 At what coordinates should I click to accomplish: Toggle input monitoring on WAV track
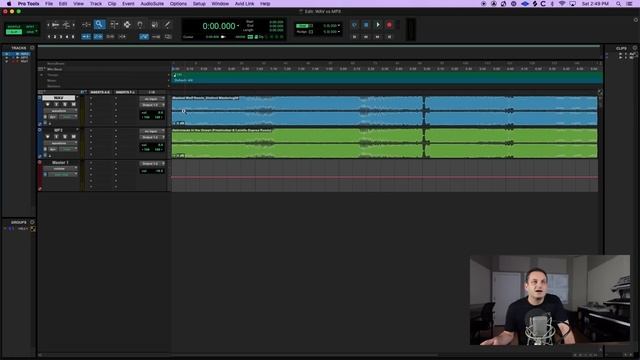click(56, 104)
